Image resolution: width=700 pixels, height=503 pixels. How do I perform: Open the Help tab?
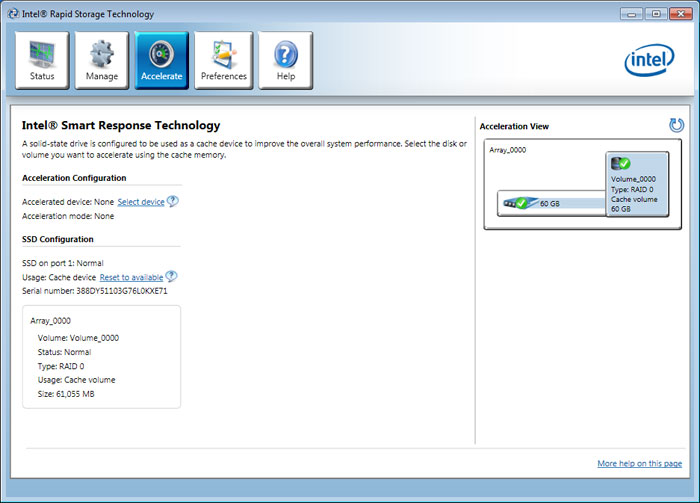click(286, 60)
